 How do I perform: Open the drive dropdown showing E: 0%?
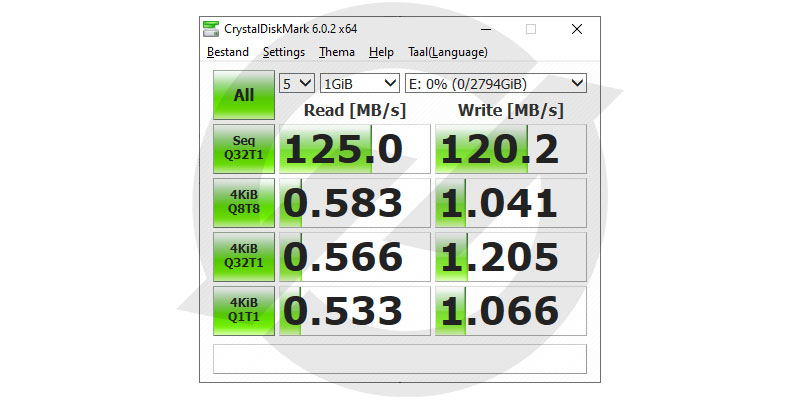tap(495, 83)
